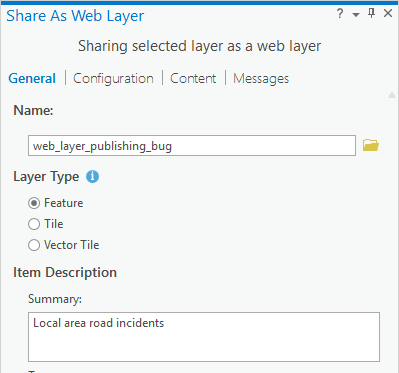Click the scroll up arrow
Image resolution: width=399 pixels, height=373 pixels.
392,96
